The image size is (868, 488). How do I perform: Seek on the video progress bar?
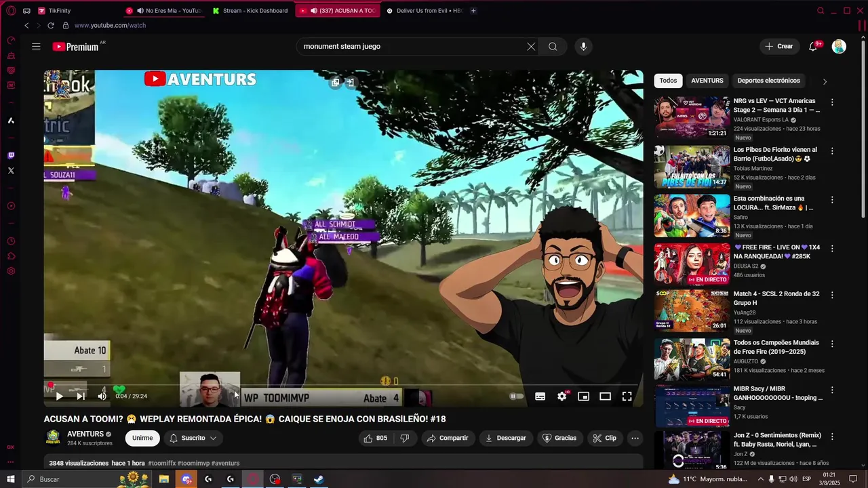pyautogui.click(x=343, y=385)
